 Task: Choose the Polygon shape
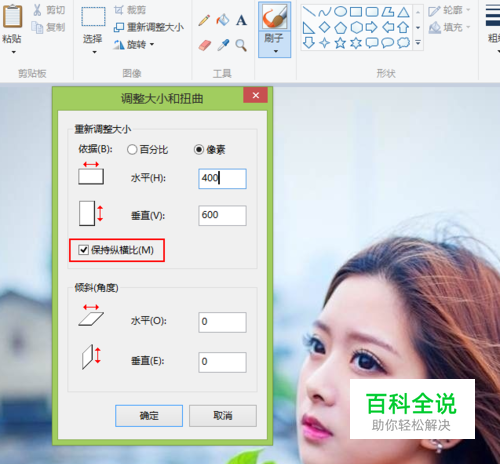click(388, 12)
